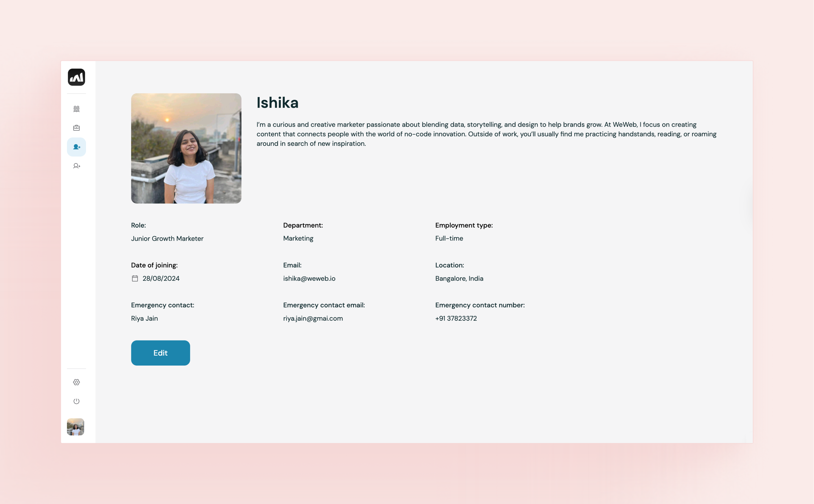Click the ishika@weweb.io email address
Image resolution: width=814 pixels, height=504 pixels.
[309, 278]
